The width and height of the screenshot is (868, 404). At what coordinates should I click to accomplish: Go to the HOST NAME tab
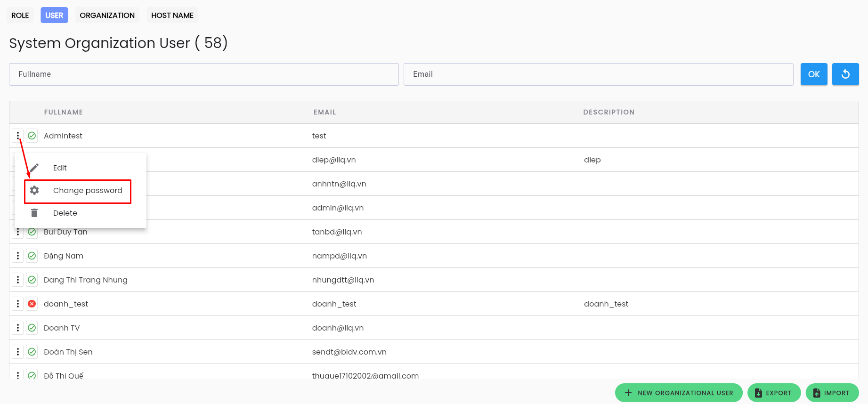click(x=172, y=15)
